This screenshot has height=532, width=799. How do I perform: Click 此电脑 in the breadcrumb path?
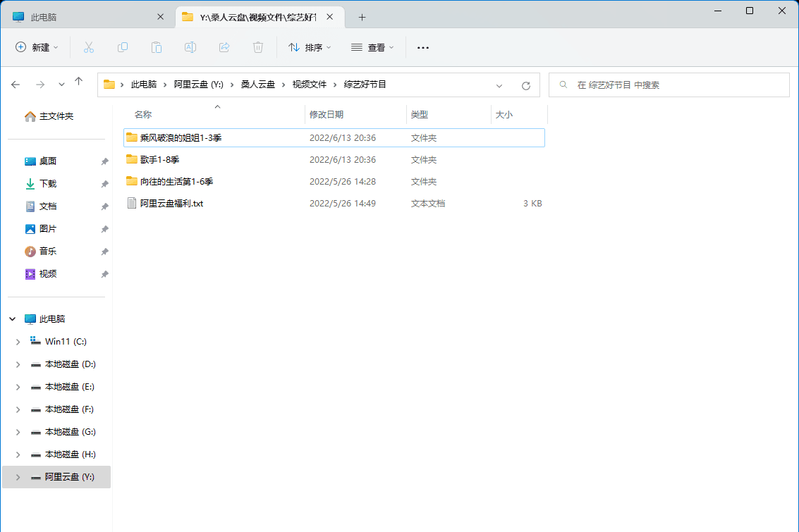point(144,85)
